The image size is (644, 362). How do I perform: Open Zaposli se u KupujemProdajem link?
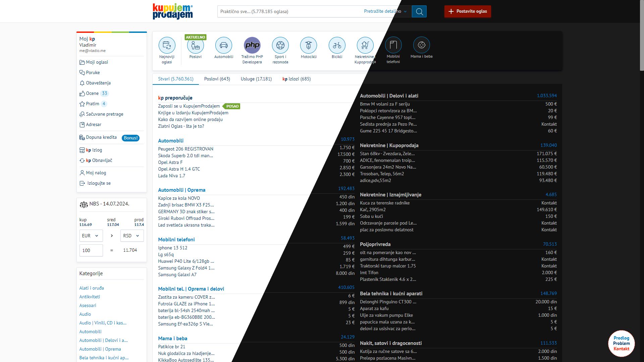189,106
